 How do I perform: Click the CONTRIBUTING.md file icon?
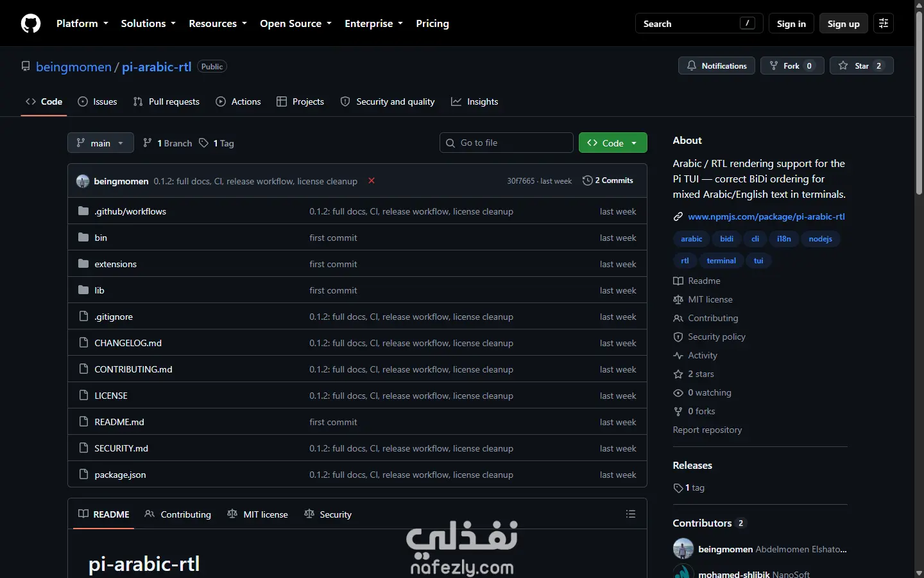click(83, 369)
